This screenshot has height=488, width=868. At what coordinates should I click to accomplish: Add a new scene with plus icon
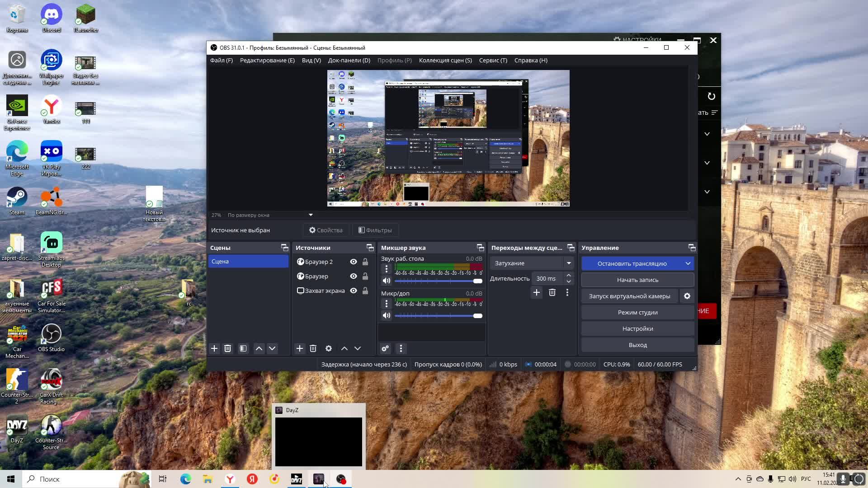click(214, 348)
